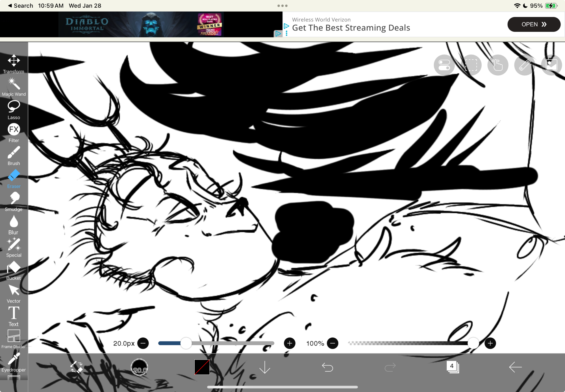The image size is (565, 392).
Task: Increase brush thickness with plus button
Action: [290, 343]
